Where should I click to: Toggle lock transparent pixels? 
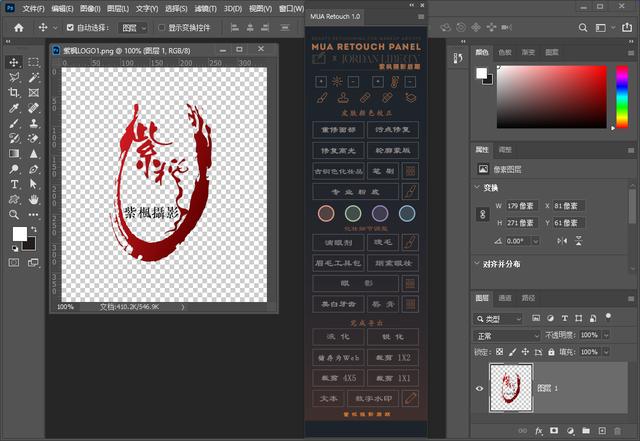pyautogui.click(x=500, y=352)
